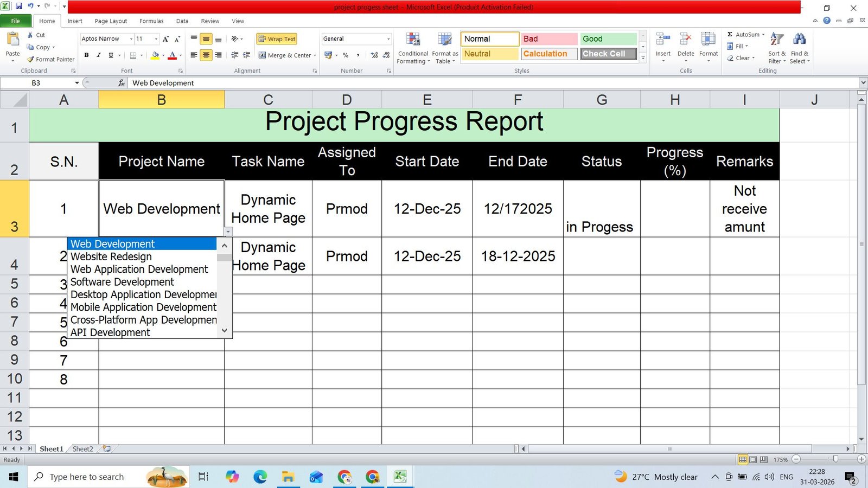Click the zoom slider handle
The image size is (868, 488).
coord(835,459)
